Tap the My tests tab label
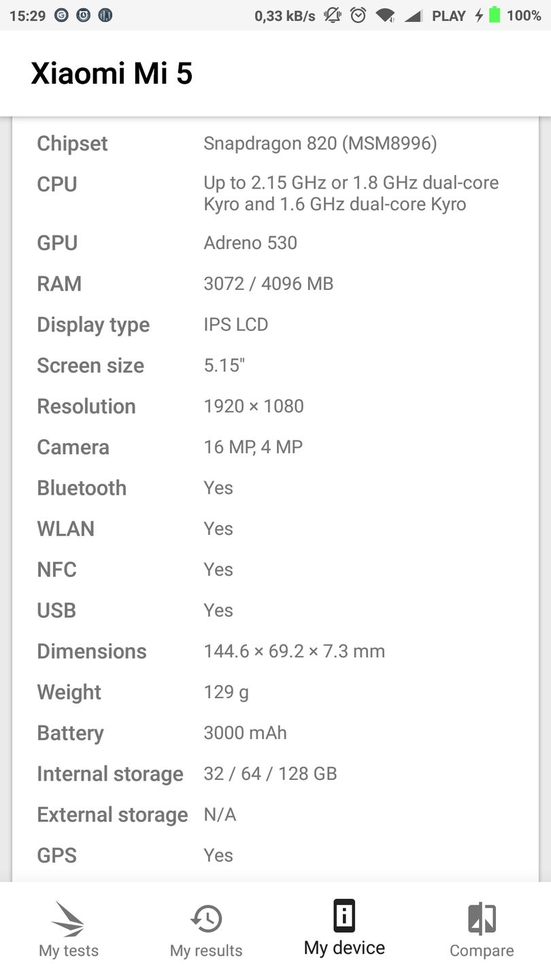 [68, 951]
